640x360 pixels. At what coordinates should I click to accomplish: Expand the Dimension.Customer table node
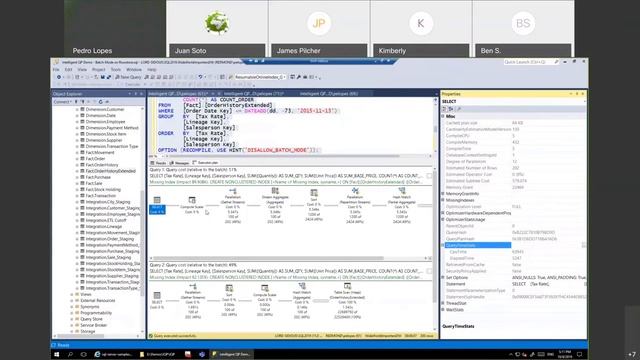point(77,109)
